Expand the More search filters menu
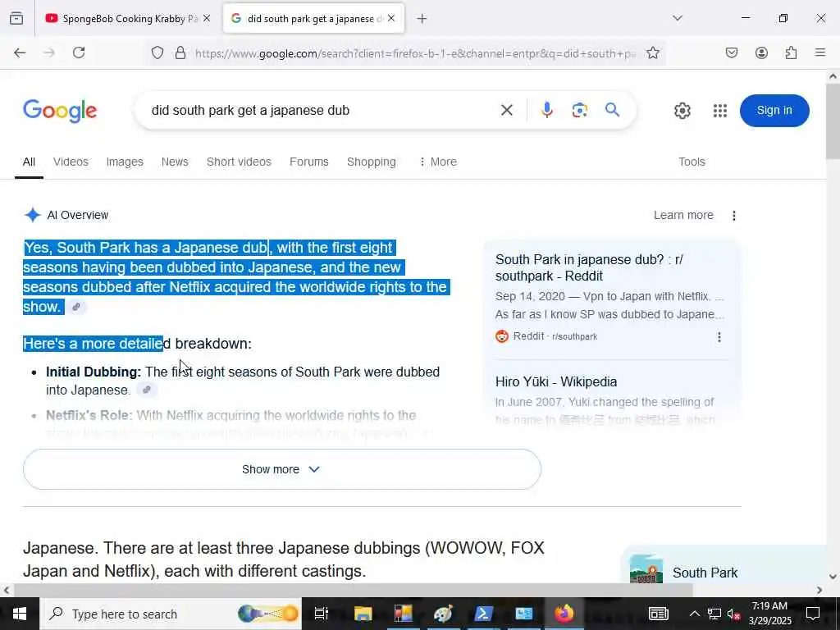 438,162
